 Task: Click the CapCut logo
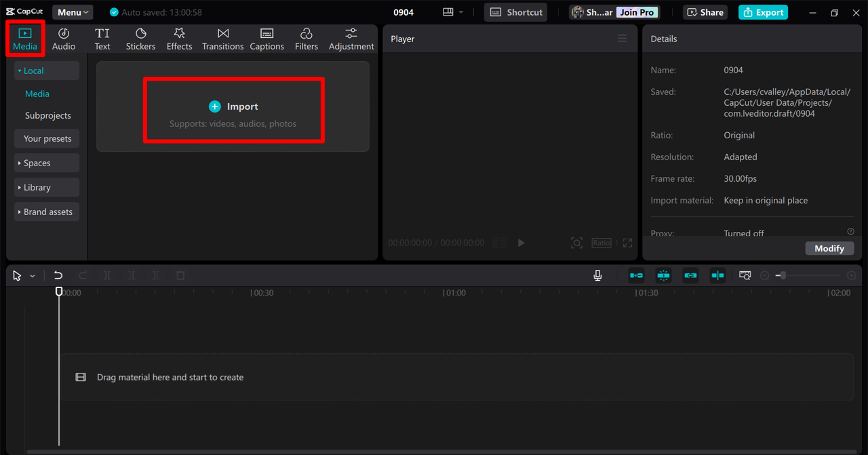24,12
